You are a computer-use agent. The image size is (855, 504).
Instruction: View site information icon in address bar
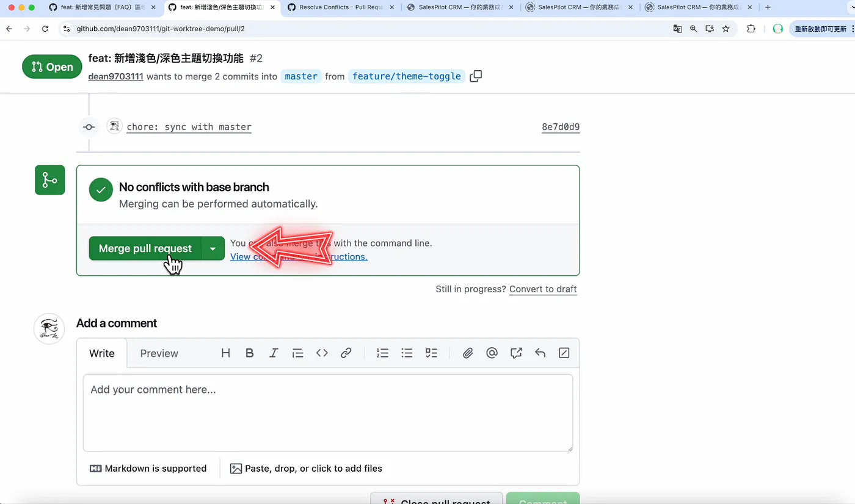[67, 29]
